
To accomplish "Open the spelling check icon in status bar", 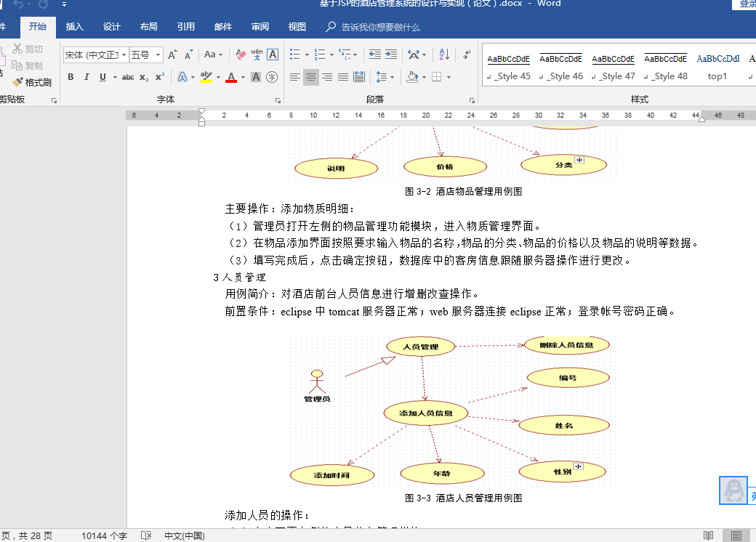I will coord(146,535).
